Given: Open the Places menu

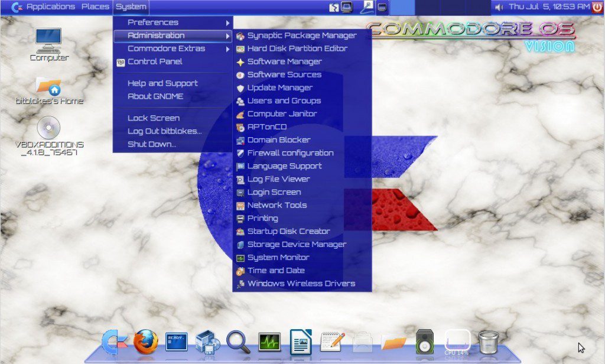Looking at the screenshot, I should tap(95, 7).
